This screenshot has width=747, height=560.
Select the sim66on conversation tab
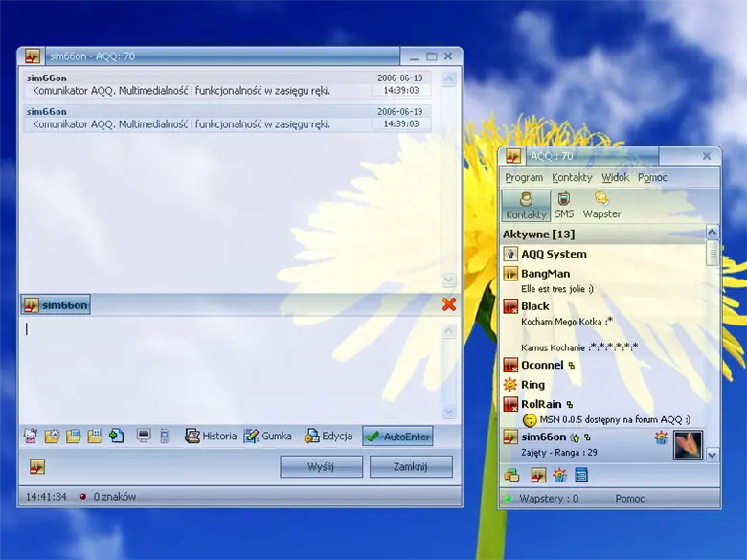pyautogui.click(x=56, y=304)
